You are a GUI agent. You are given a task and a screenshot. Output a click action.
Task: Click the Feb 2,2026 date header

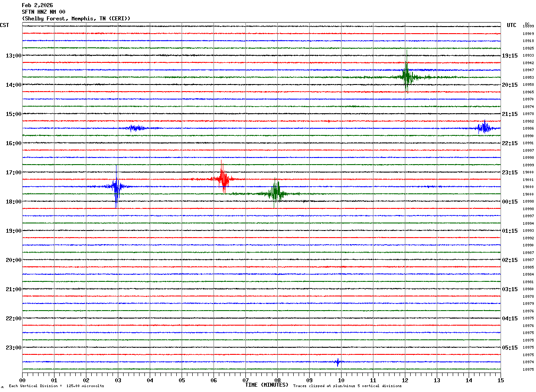coord(37,5)
